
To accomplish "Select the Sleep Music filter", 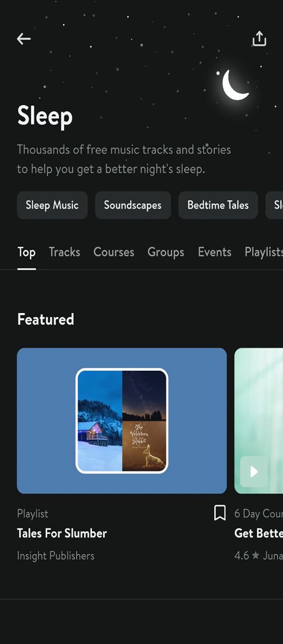I will [x=52, y=205].
